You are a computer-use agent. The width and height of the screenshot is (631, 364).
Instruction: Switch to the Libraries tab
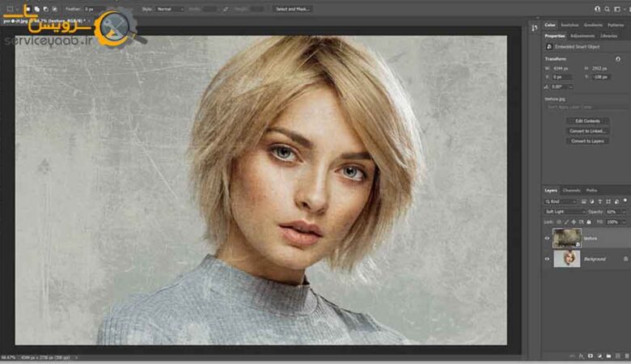click(608, 36)
